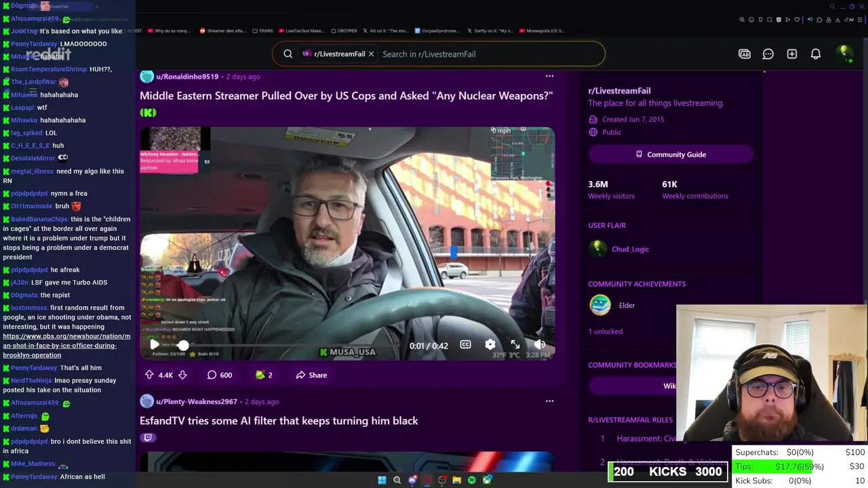Open the Reddit chat icon
Viewport: 868px width, 488px height.
[768, 54]
